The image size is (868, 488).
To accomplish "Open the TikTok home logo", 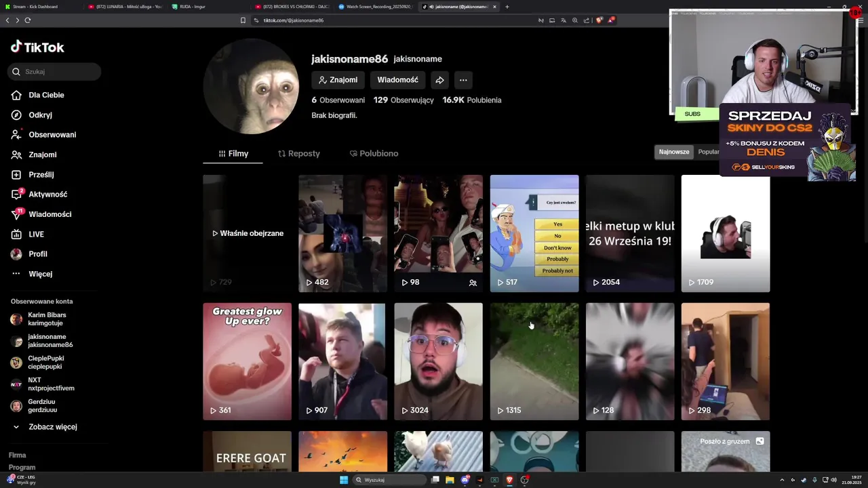I will click(x=37, y=47).
